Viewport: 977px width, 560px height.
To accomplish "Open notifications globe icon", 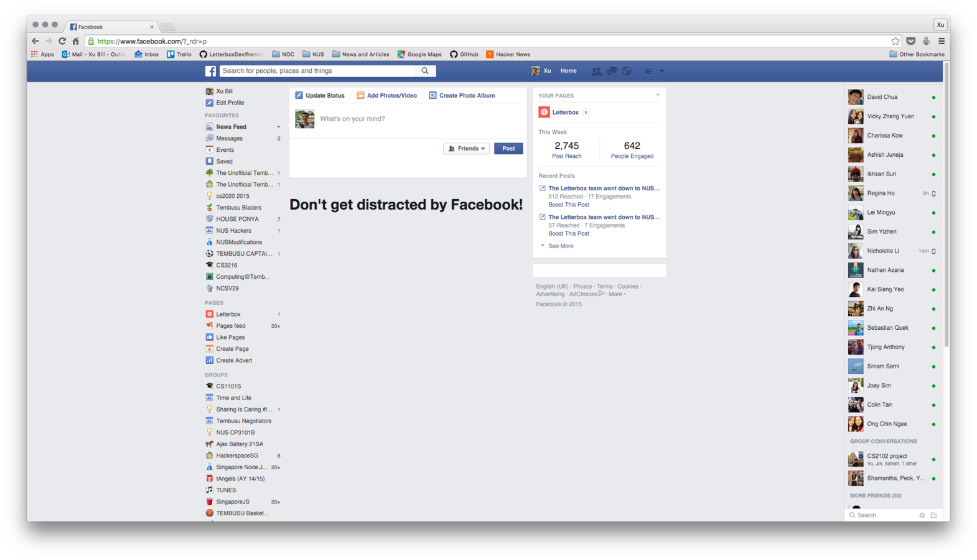I will pos(627,71).
